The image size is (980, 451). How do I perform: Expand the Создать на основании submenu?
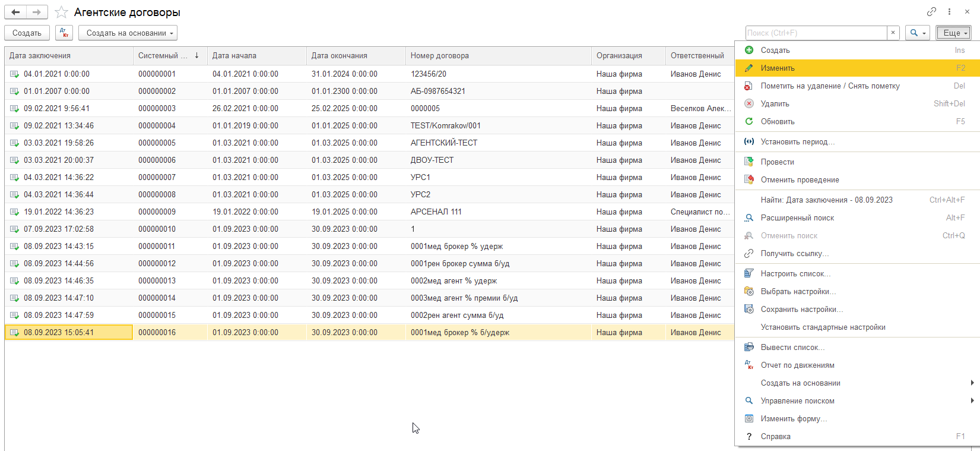coord(972,383)
